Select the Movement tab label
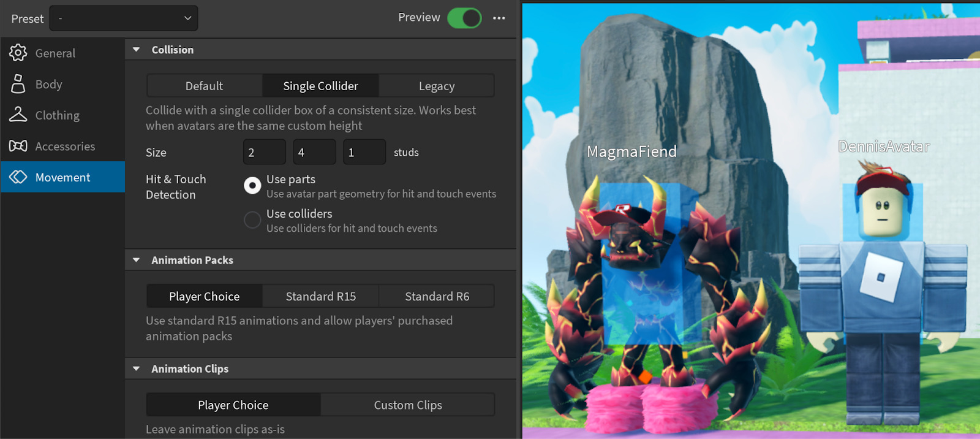The height and width of the screenshot is (439, 980). (63, 177)
